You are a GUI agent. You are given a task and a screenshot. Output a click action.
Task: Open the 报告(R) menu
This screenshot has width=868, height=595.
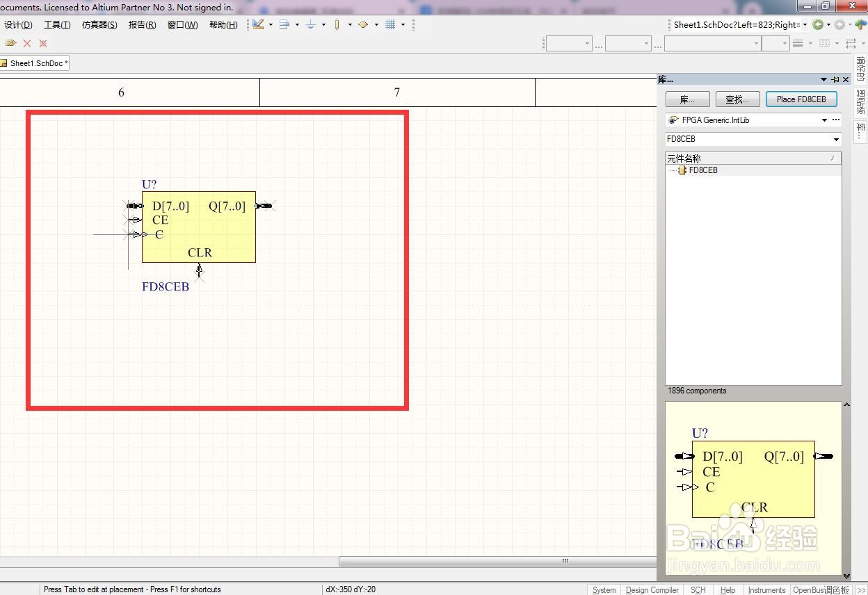coord(142,24)
